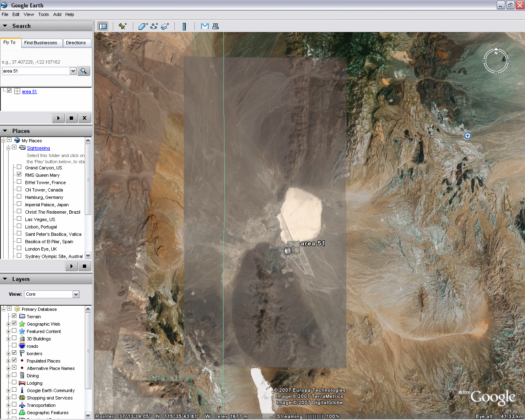This screenshot has width=525, height=420.
Task: Email the current view with envelope icon
Action: pyautogui.click(x=205, y=26)
